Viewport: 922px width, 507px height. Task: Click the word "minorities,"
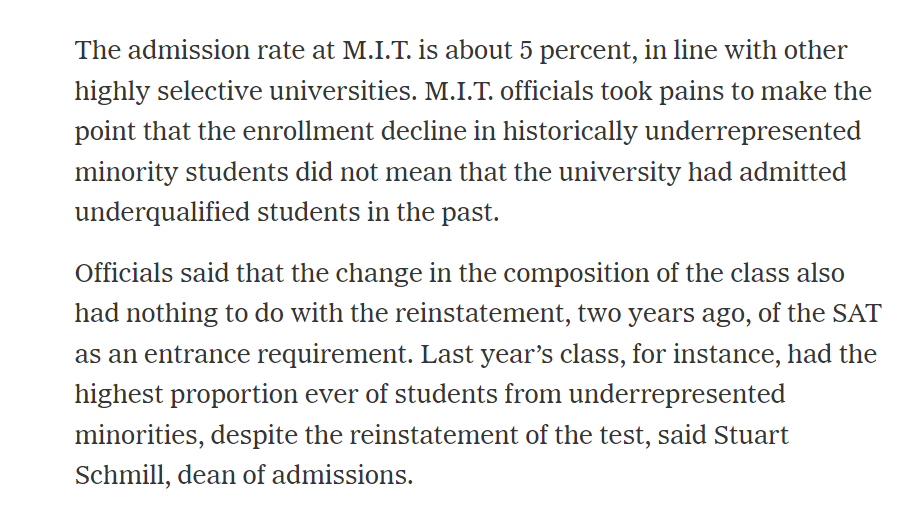[139, 436]
